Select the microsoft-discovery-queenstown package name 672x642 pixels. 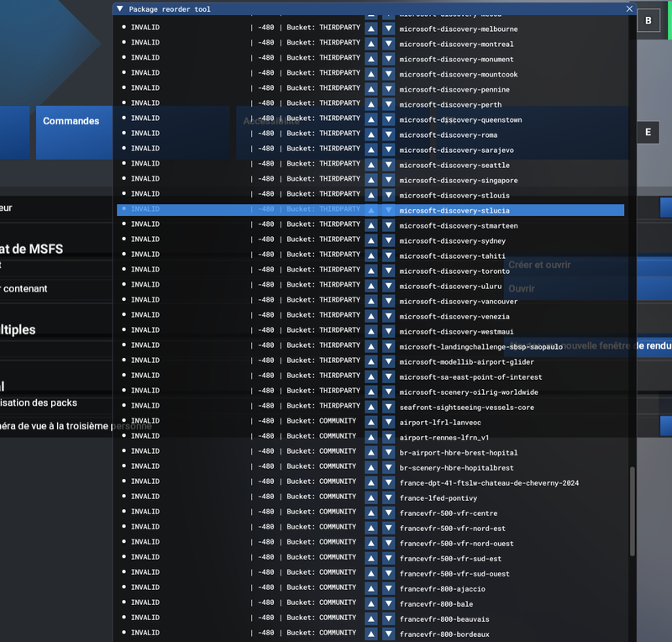[x=460, y=119]
